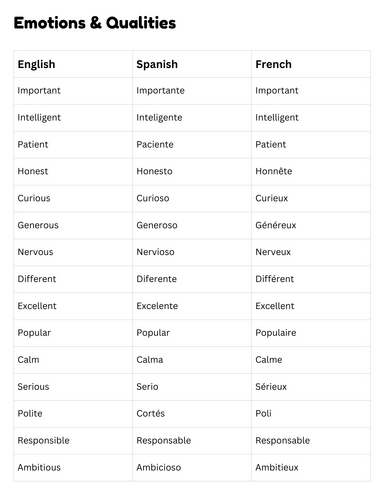This screenshot has height=500, width=386.
Task: Click the French word Honnête
Action: point(274,171)
